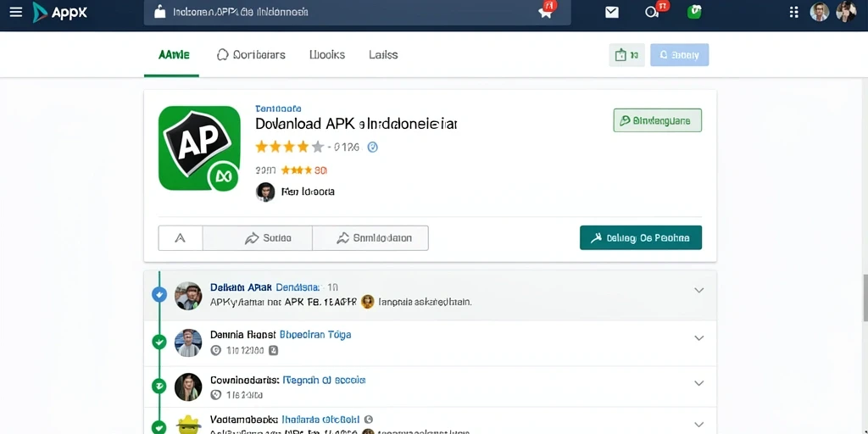Expand the Dalkam APak row chevron

[699, 290]
